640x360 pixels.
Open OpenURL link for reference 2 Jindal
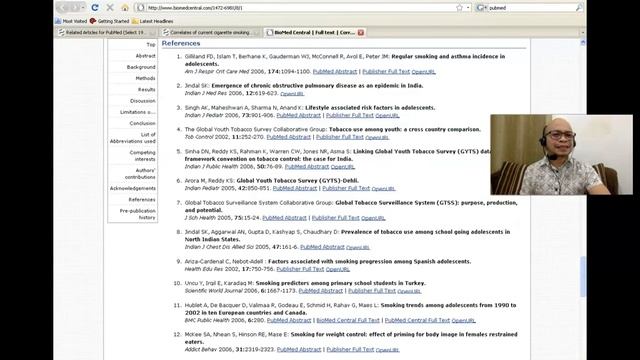[x=292, y=93]
